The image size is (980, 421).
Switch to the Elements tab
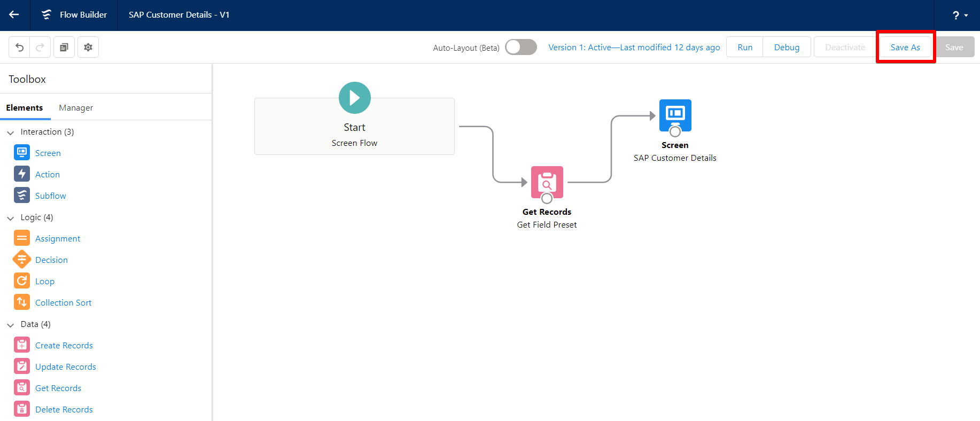(x=25, y=107)
